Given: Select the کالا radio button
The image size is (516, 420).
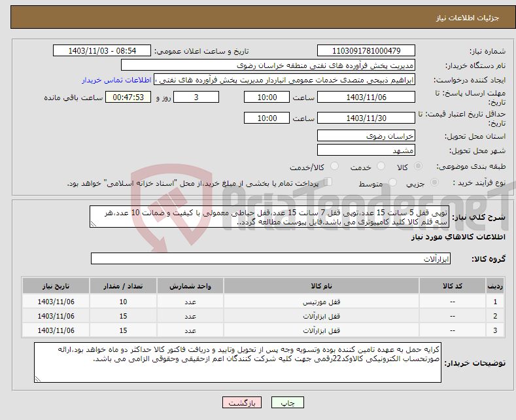Looking at the screenshot, I should point(418,166).
